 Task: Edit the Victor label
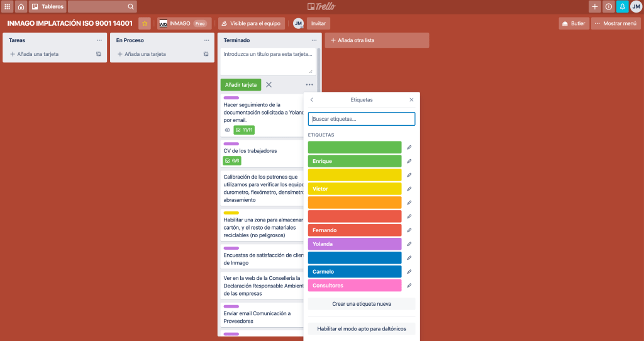409,189
